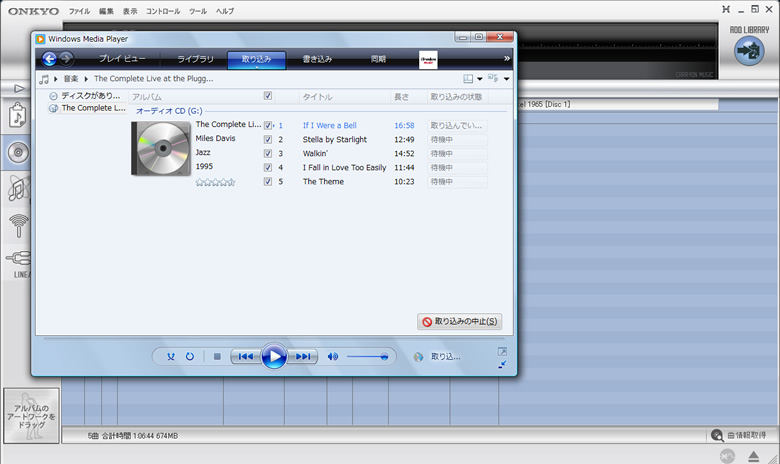The image size is (780, 464).
Task: Click the 曲情報取得 button
Action: coord(739,435)
